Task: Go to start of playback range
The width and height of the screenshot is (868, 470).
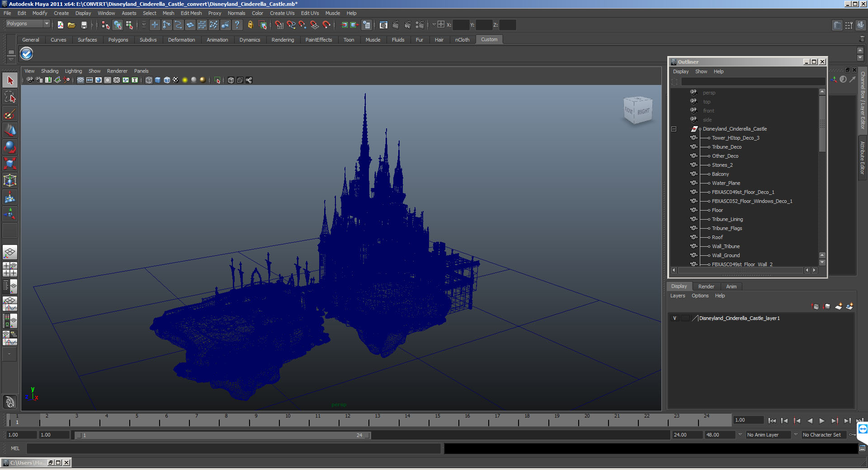Action: 772,421
